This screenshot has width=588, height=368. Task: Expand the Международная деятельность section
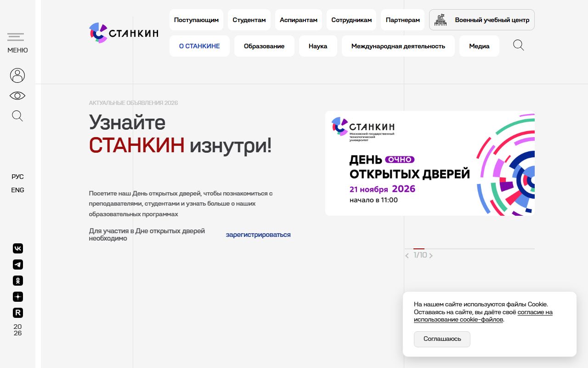click(x=398, y=46)
